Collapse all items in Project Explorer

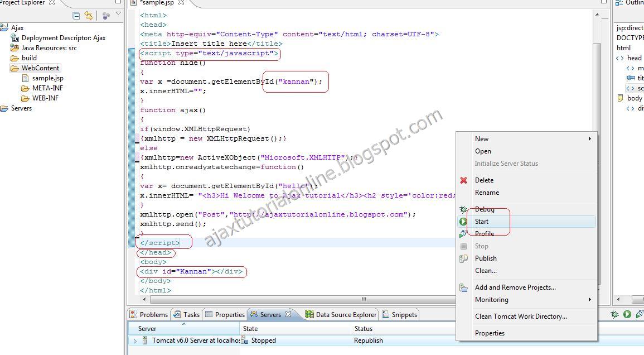click(76, 16)
